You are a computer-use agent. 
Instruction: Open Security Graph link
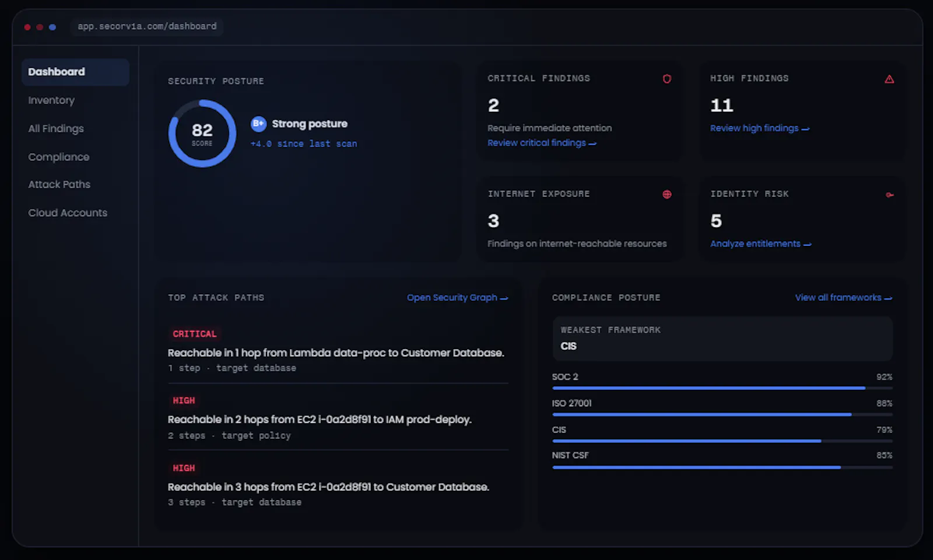click(x=457, y=298)
